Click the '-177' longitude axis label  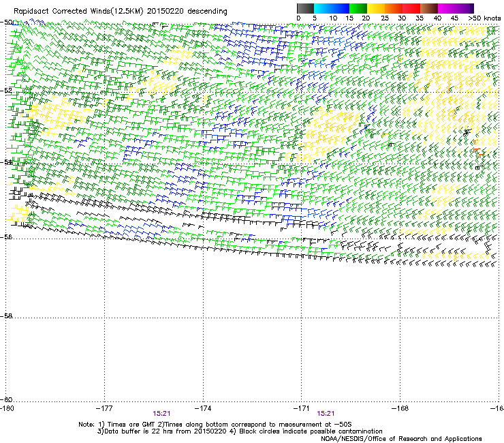104,408
